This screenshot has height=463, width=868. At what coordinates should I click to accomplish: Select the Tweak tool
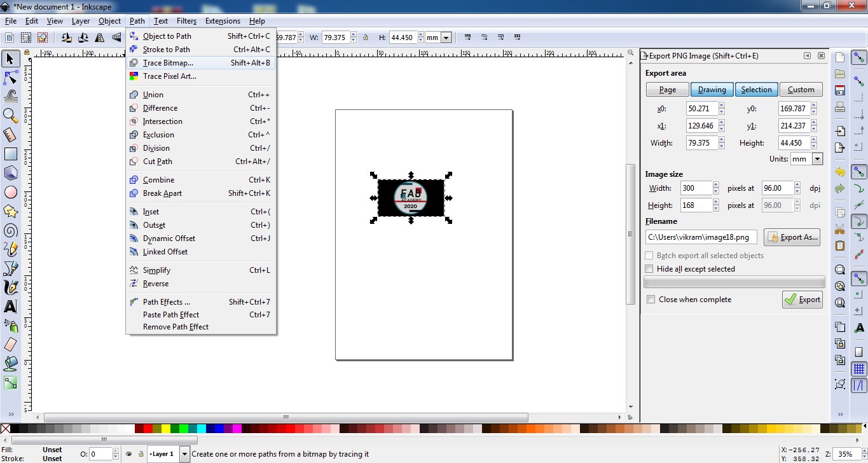click(10, 97)
